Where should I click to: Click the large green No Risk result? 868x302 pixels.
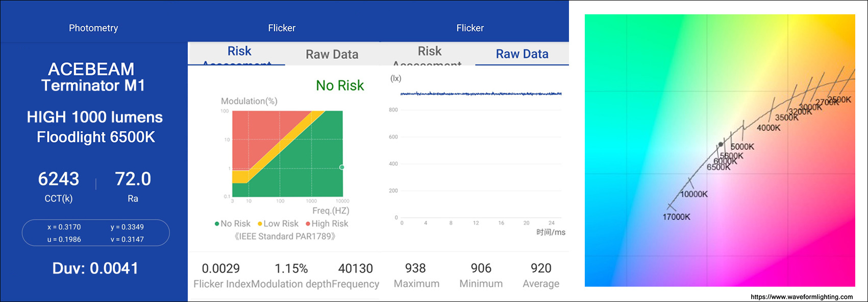(340, 85)
